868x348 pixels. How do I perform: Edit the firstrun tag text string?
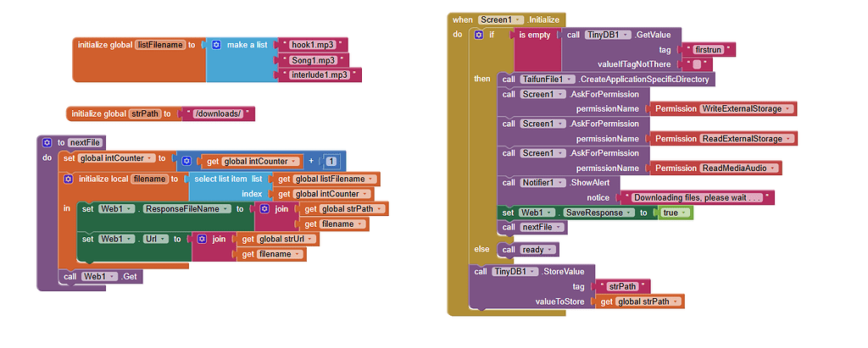(x=709, y=49)
